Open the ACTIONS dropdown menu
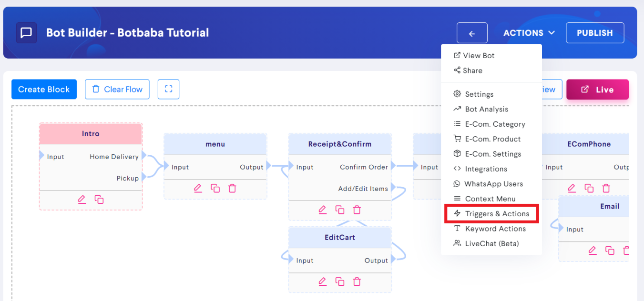The width and height of the screenshot is (644, 301). tap(529, 32)
